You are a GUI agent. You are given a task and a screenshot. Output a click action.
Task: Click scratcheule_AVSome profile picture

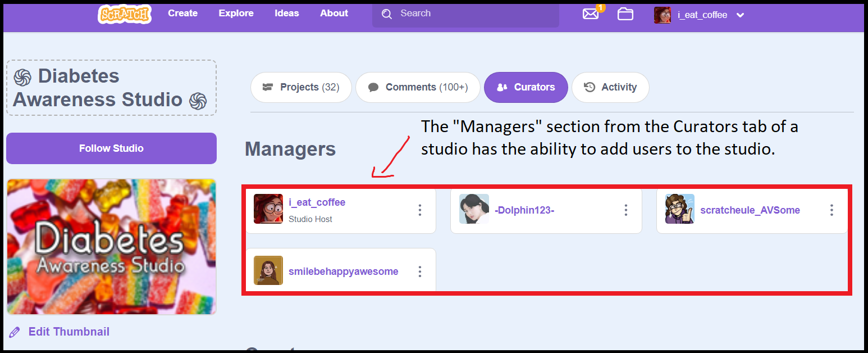click(680, 209)
